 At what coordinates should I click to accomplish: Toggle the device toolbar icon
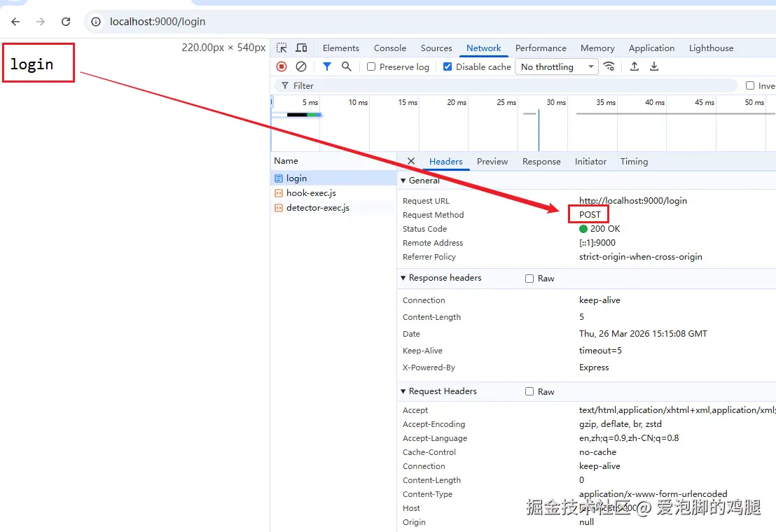(x=301, y=48)
